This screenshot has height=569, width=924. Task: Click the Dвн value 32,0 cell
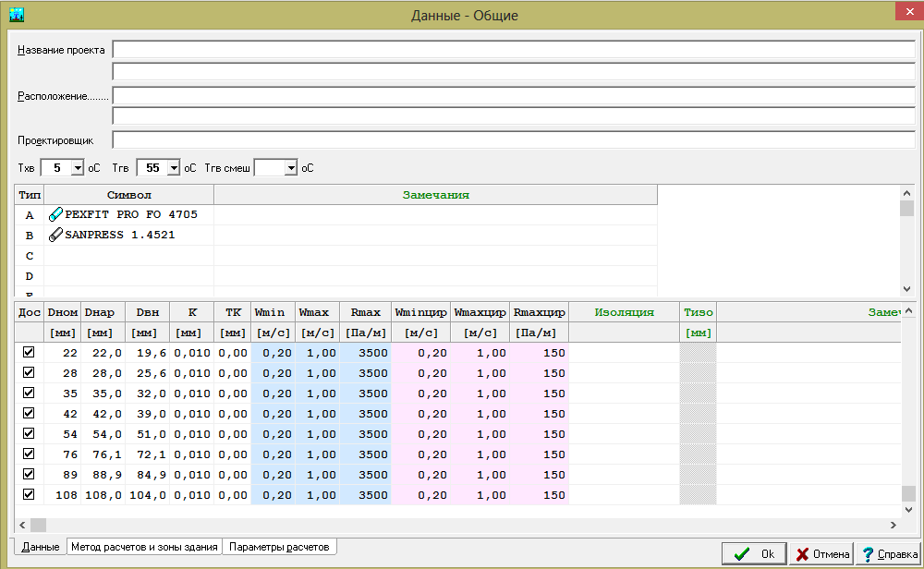pos(148,393)
